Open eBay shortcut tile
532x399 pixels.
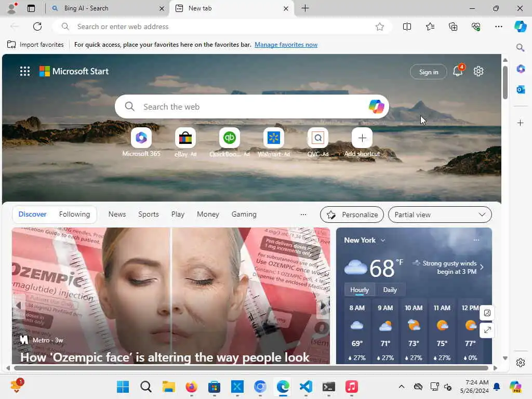(x=185, y=138)
